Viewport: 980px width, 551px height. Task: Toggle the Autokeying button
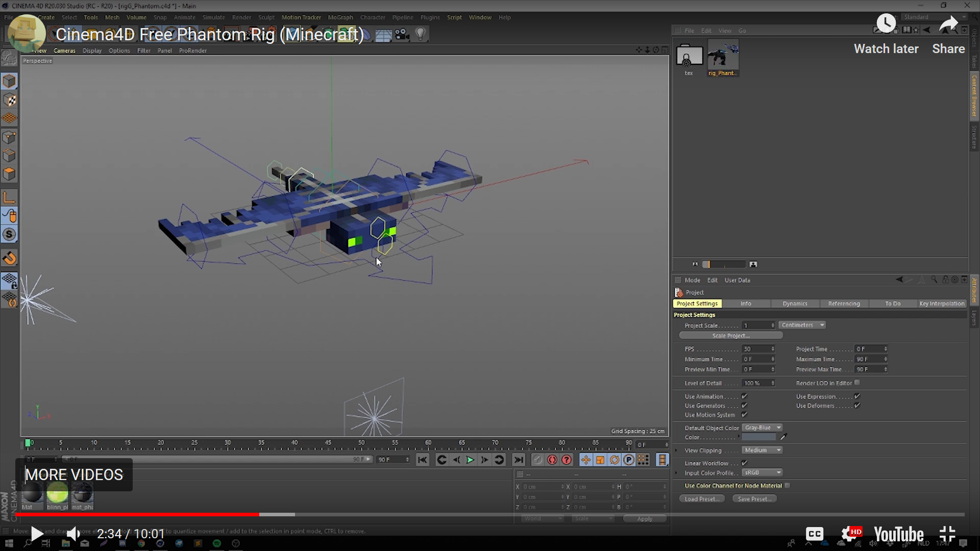click(552, 460)
